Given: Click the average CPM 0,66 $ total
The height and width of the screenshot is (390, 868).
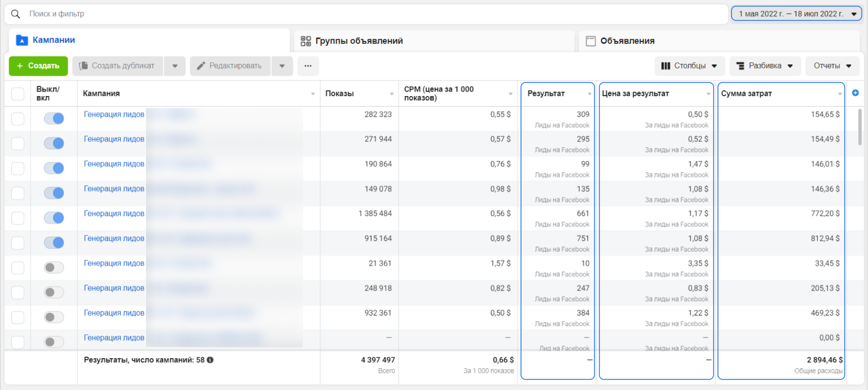Looking at the screenshot, I should (503, 360).
